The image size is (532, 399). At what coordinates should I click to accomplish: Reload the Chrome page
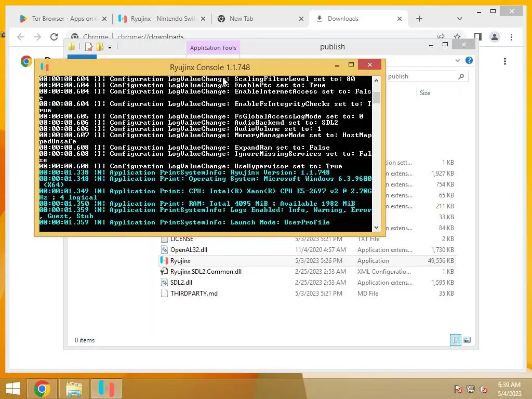pos(54,37)
